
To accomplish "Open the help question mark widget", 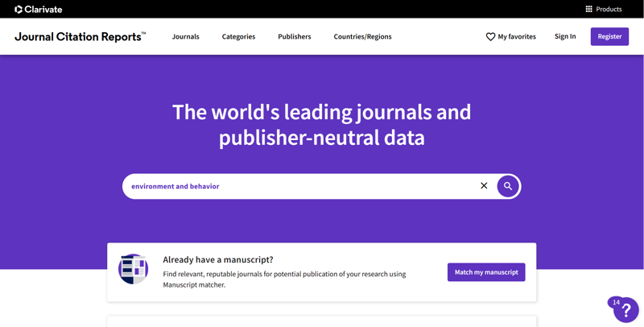I will click(x=627, y=311).
